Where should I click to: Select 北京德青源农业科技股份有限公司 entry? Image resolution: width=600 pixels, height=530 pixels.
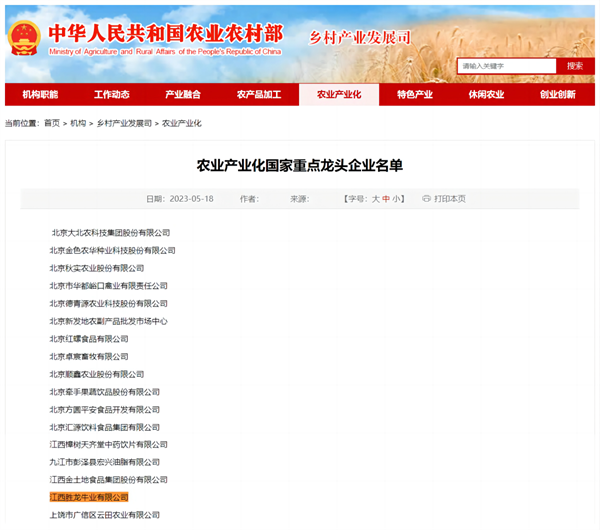click(109, 303)
